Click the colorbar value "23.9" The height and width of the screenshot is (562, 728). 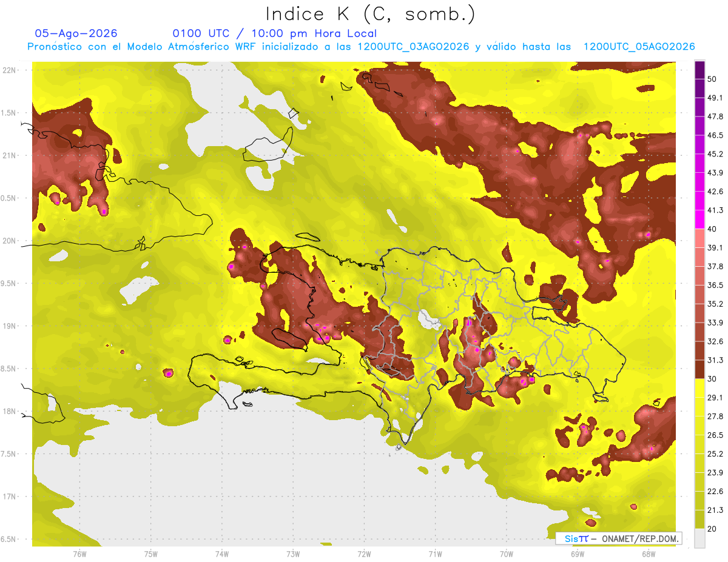(715, 472)
